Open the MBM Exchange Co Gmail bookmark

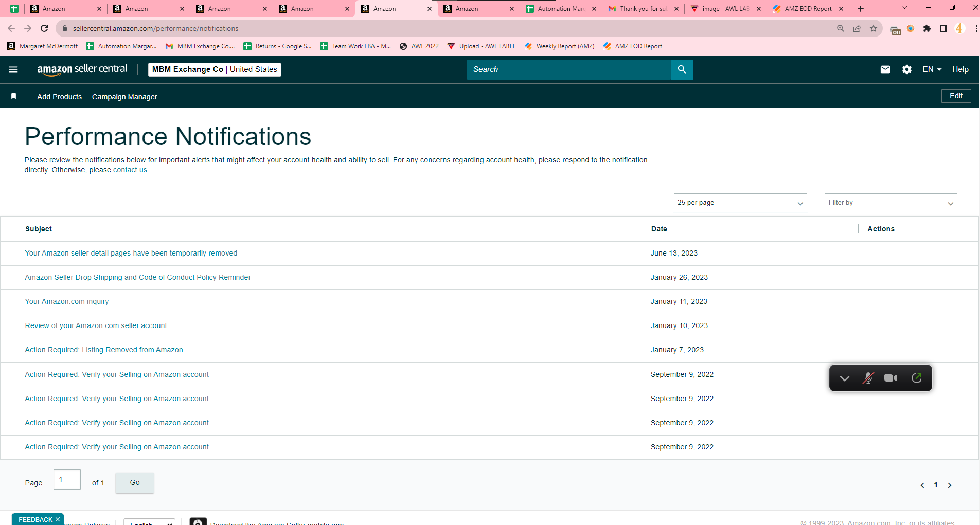(200, 46)
